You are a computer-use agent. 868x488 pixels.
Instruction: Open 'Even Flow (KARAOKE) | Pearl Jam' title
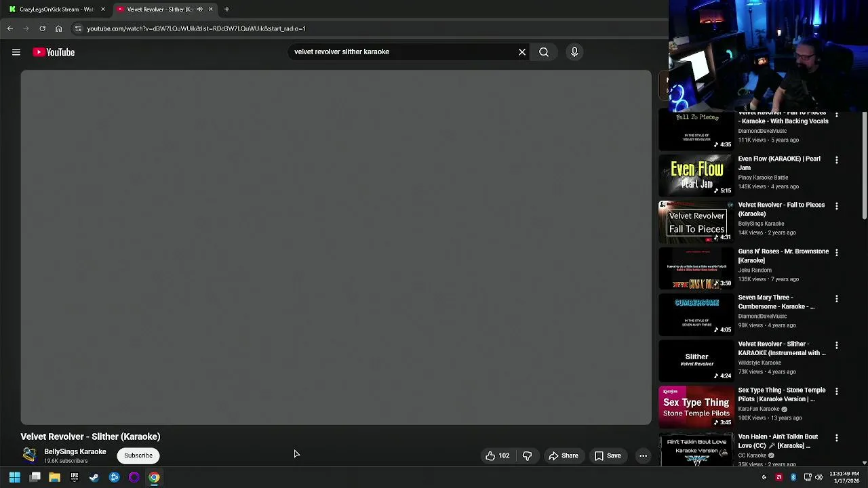click(x=779, y=163)
